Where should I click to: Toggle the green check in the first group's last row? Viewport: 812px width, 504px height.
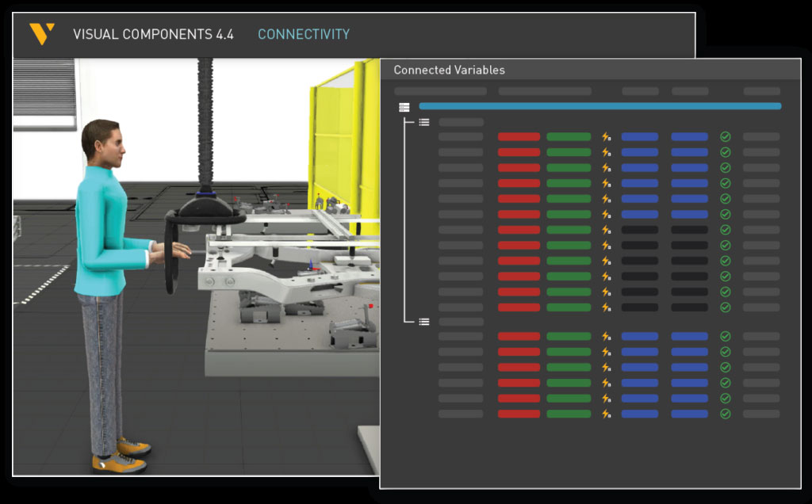click(x=725, y=307)
